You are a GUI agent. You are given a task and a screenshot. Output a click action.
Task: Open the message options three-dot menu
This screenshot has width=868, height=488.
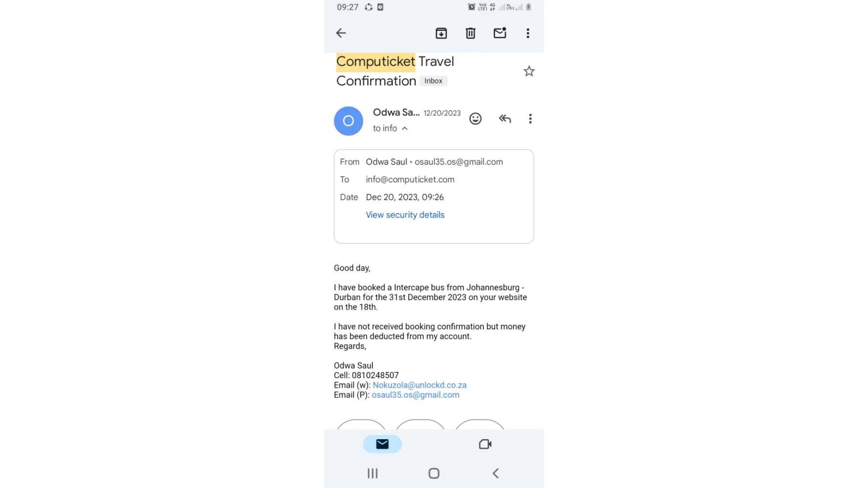point(530,119)
